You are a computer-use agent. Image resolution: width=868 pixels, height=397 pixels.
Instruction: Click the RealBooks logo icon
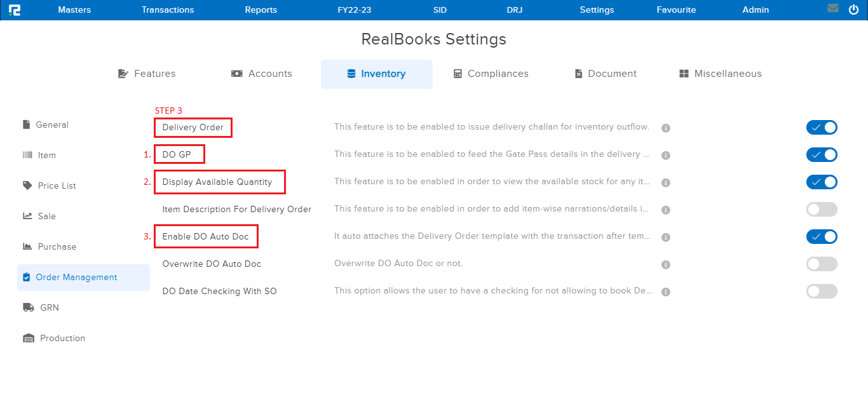tap(15, 9)
